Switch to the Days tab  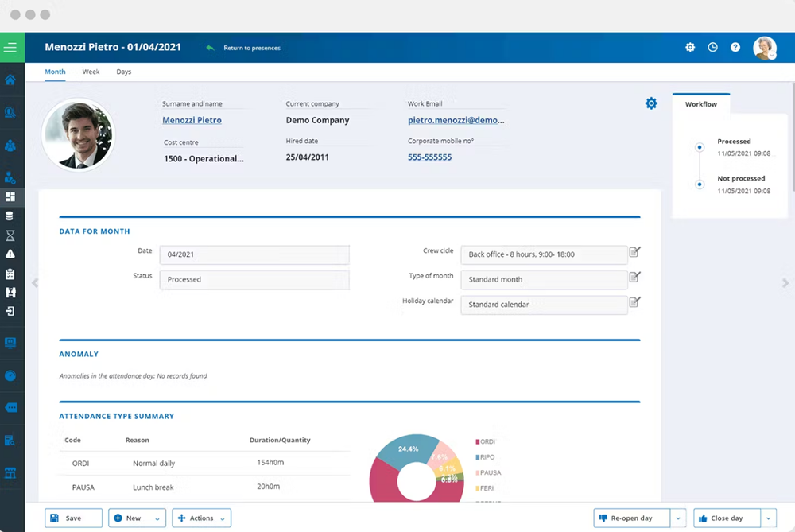click(124, 72)
